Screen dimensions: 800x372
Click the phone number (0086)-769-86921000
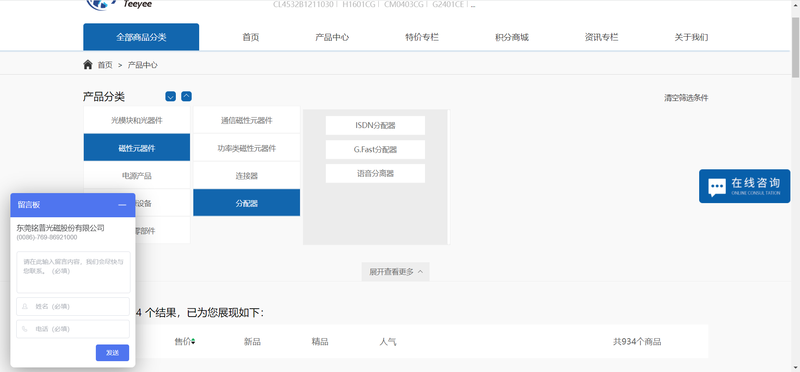coord(47,237)
